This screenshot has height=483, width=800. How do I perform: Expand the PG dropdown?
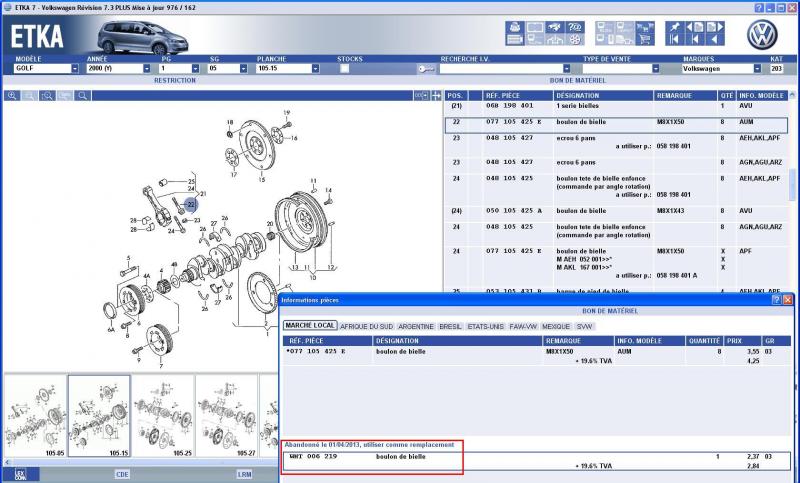[x=195, y=68]
